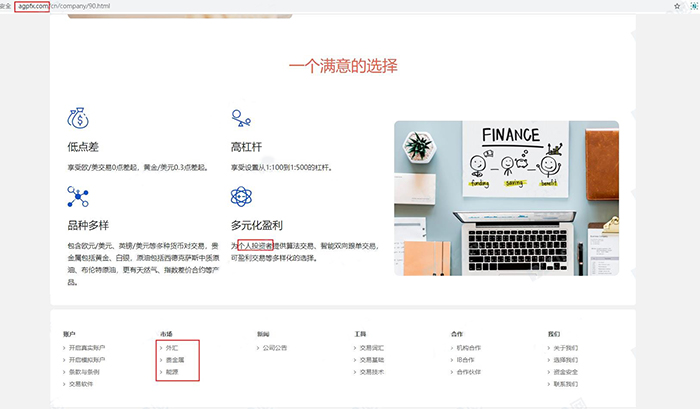Visit the 联系我们 contact link
Screen dimensions: 700x409
pos(566,384)
